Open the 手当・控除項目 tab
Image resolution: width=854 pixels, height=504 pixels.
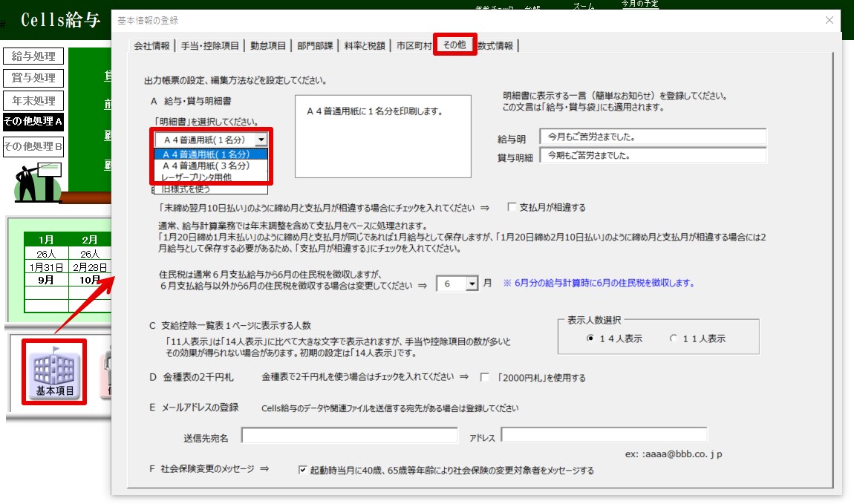point(211,46)
